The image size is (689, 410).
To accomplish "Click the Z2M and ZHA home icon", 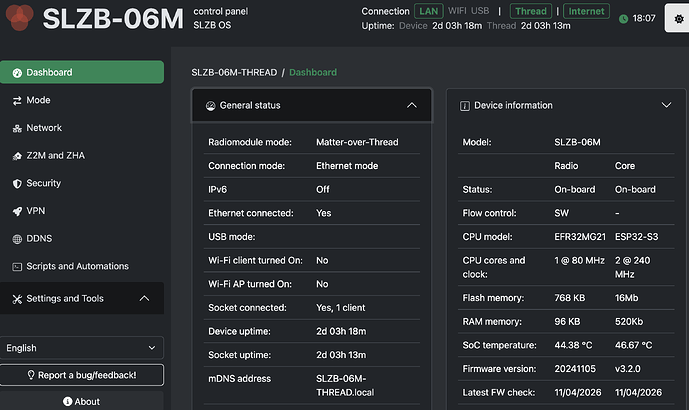I will click(17, 156).
